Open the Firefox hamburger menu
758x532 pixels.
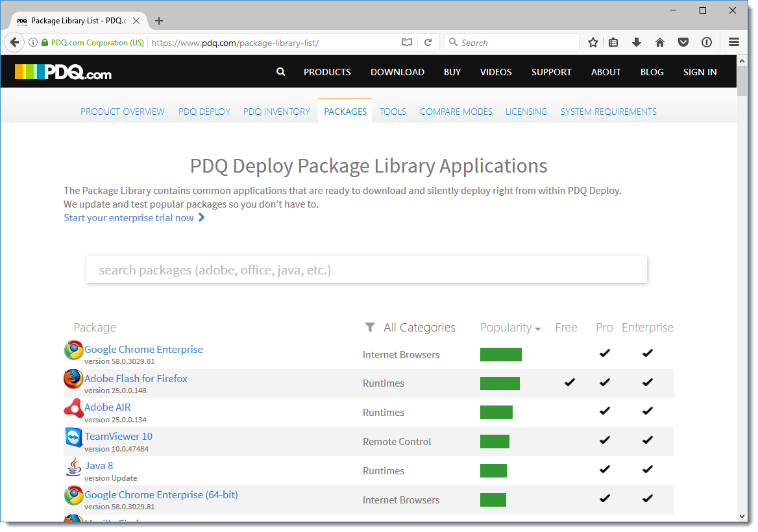tap(734, 43)
